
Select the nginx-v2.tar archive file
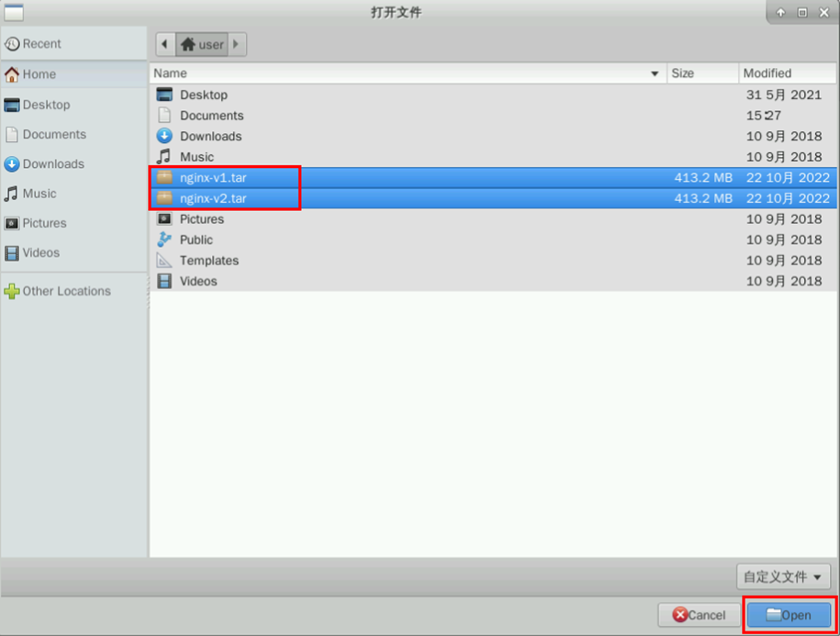point(213,198)
